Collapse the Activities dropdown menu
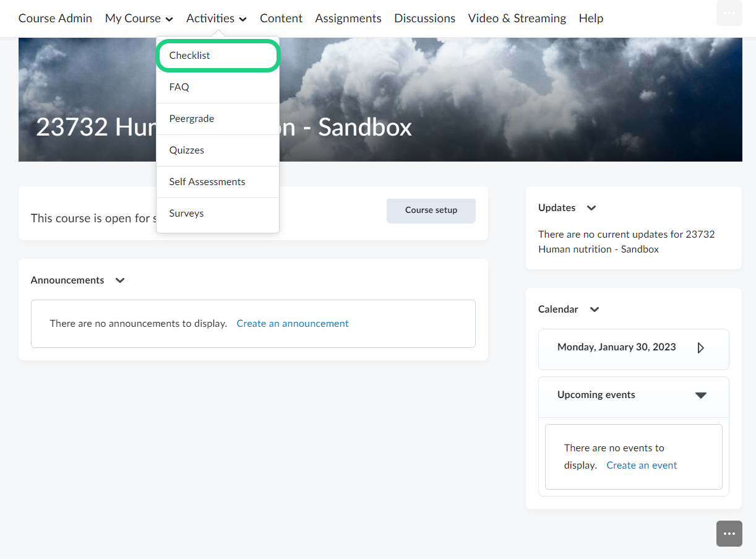 point(216,19)
